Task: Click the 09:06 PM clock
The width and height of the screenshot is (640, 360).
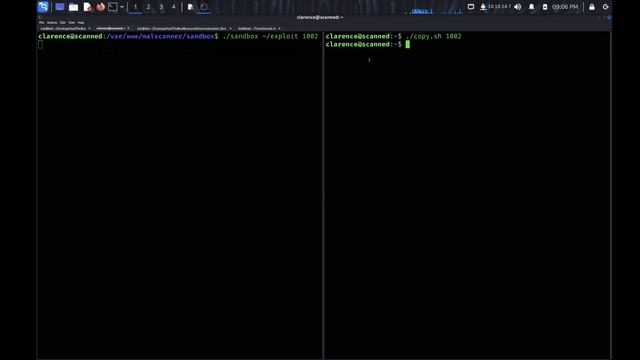Action: click(565, 7)
